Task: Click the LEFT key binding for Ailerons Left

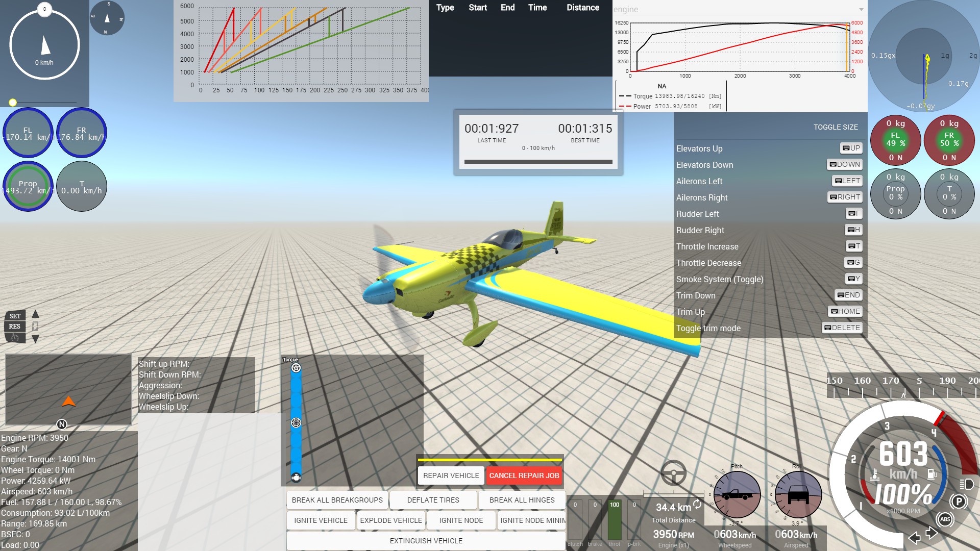Action: pyautogui.click(x=847, y=181)
